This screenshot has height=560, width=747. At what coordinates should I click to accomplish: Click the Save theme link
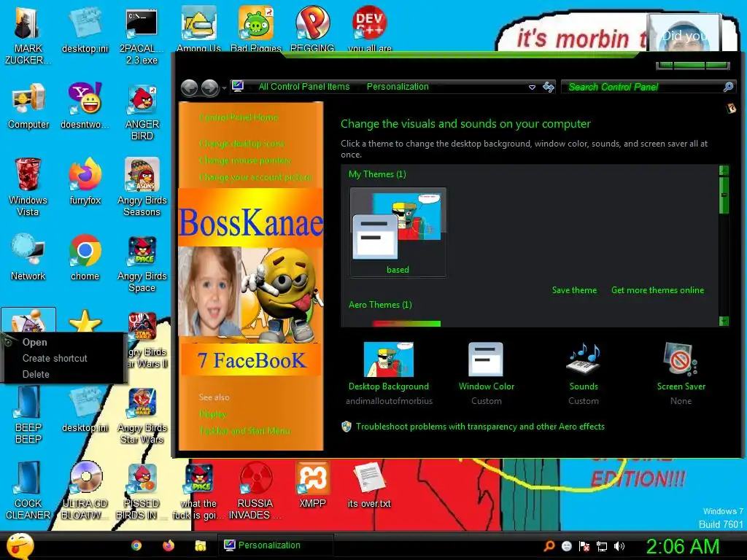(x=574, y=290)
